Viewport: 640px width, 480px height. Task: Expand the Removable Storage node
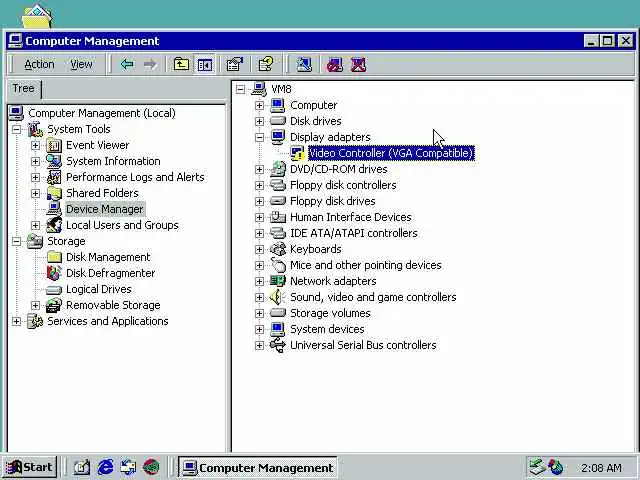(x=36, y=305)
